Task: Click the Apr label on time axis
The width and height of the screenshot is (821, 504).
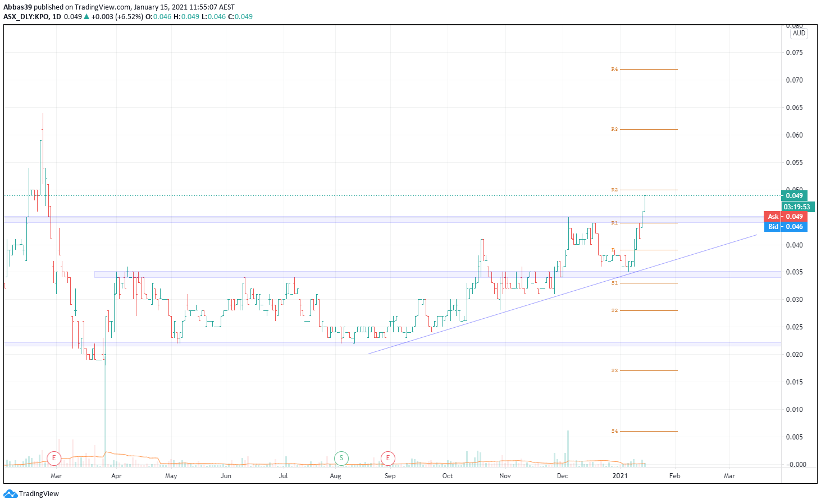Action: (116, 476)
